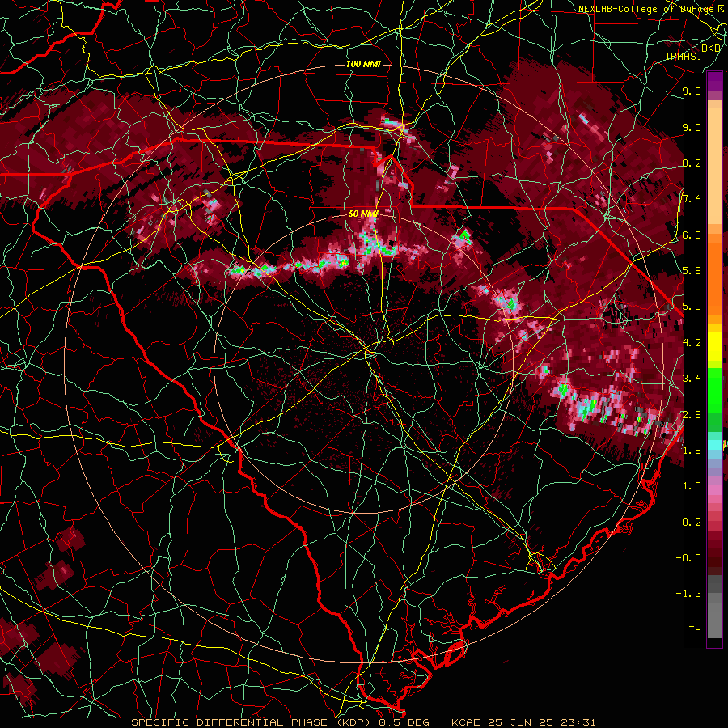Pick the cyan segment beside 1.8
The height and width of the screenshot is (728, 728).
pyautogui.click(x=714, y=445)
